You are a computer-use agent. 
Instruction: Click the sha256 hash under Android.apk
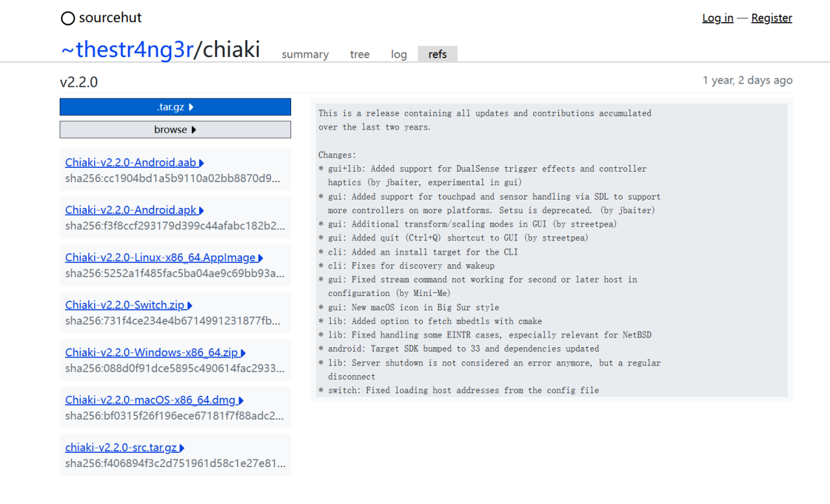(175, 225)
